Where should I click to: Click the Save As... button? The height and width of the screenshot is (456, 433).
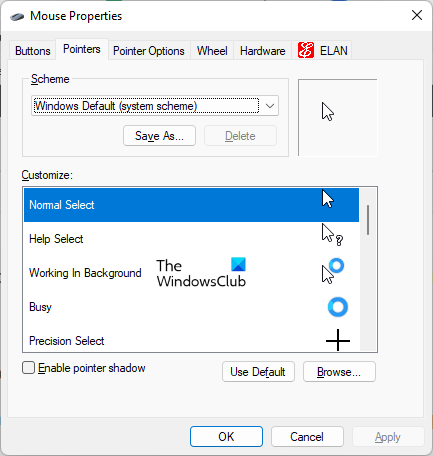click(x=159, y=136)
